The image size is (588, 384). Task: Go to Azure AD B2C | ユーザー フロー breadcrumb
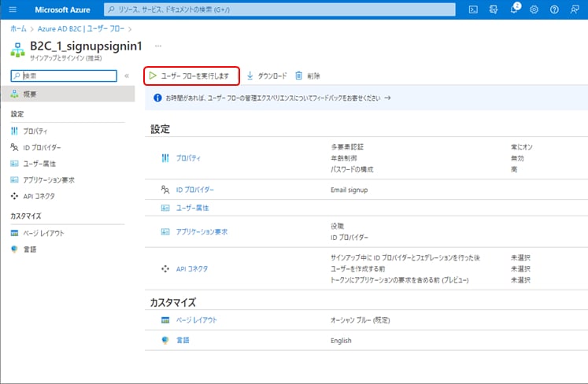[80, 29]
